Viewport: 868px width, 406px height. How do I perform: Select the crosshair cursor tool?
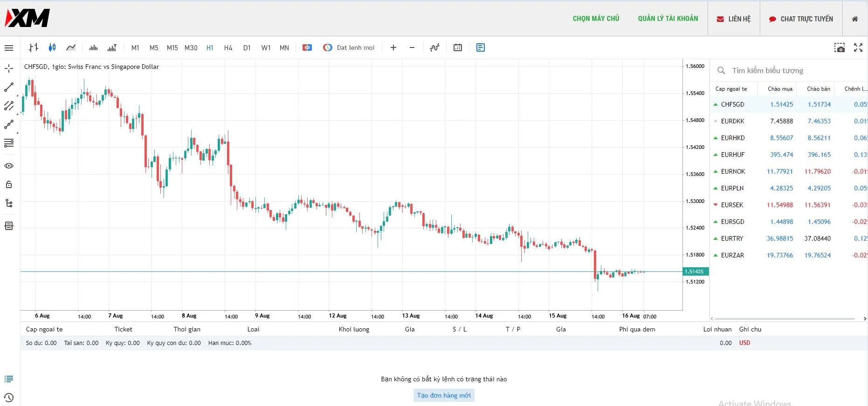9,68
